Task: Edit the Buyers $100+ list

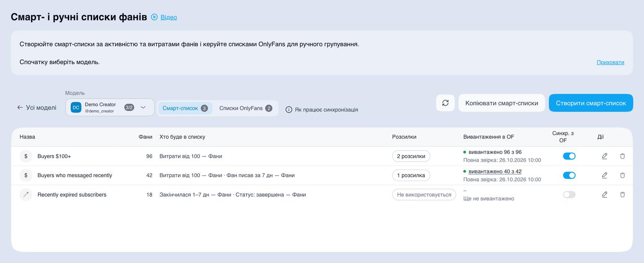Action: (605, 156)
